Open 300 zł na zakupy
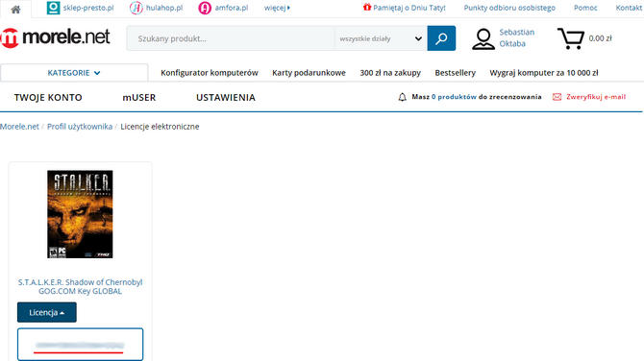Screen dimensions: 644x361 [390, 73]
